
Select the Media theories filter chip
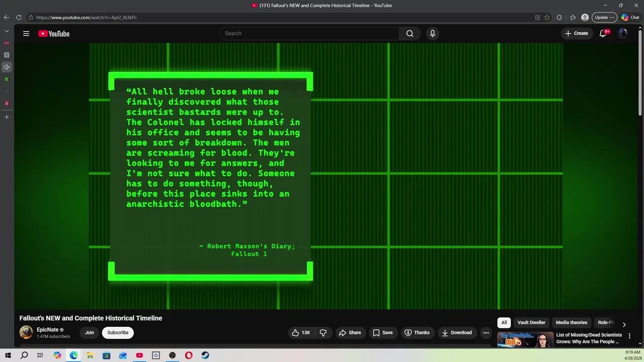[572, 322]
